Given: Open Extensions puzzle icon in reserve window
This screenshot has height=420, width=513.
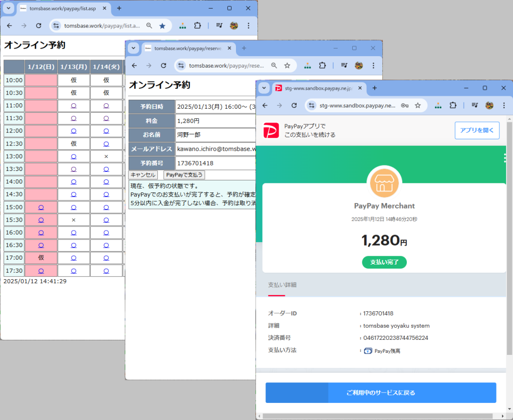Looking at the screenshot, I should pyautogui.click(x=322, y=66).
